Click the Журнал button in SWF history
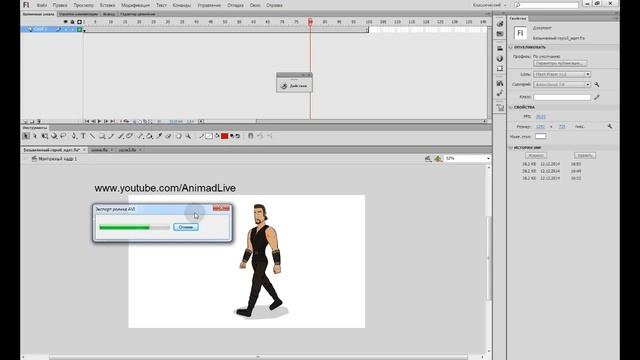Image resolution: width=640 pixels, height=360 pixels. [x=536, y=156]
